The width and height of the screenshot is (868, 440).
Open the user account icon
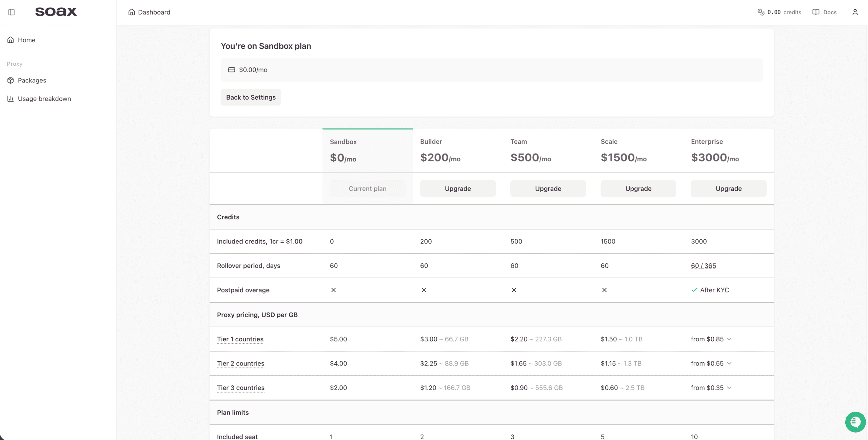point(855,12)
